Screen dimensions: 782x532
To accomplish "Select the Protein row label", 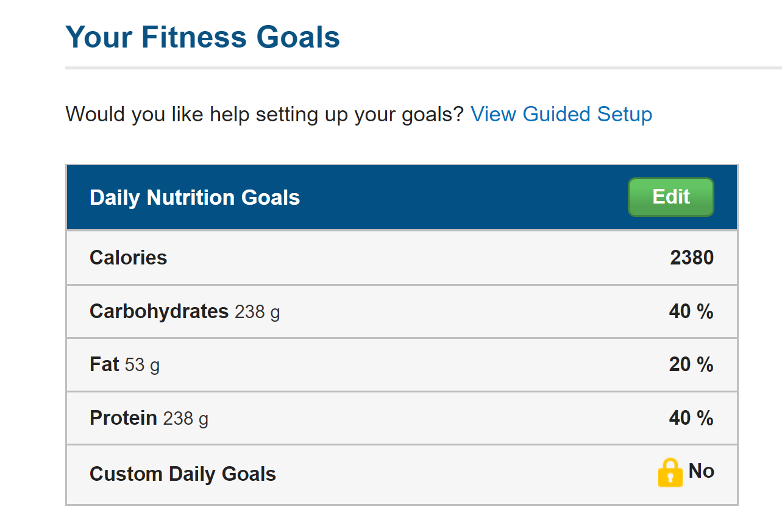I will click(123, 418).
